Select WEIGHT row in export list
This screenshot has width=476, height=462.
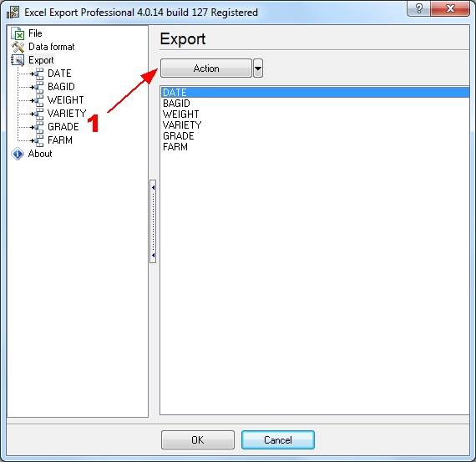(x=315, y=114)
